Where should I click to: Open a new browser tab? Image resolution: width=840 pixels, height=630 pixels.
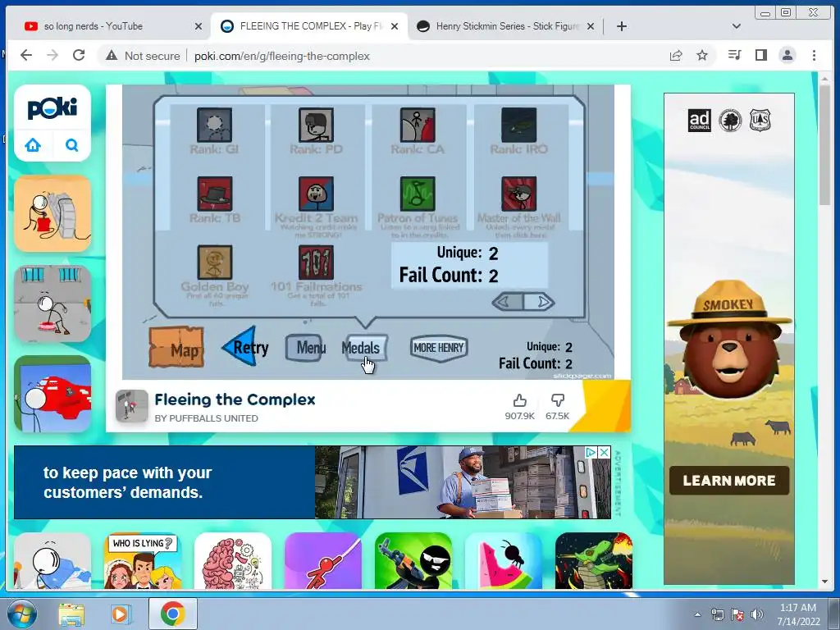pyautogui.click(x=622, y=26)
